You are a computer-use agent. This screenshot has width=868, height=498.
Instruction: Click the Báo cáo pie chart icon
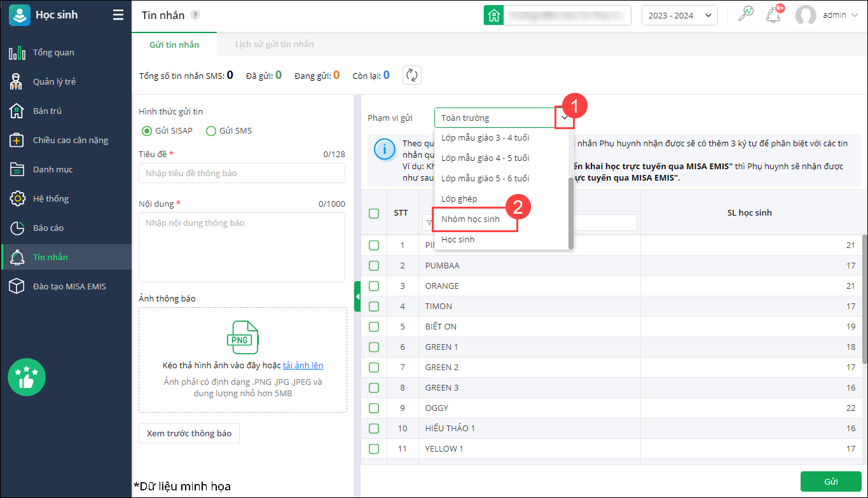pyautogui.click(x=17, y=228)
